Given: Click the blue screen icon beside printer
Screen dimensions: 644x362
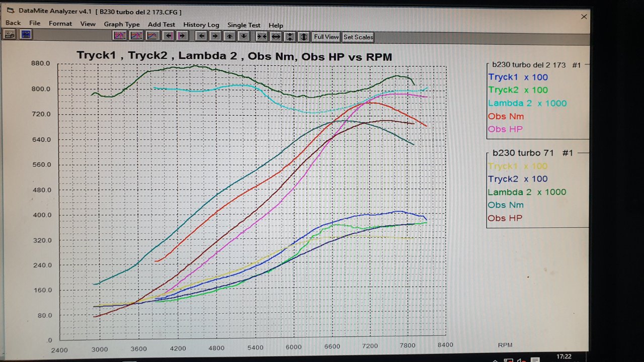Looking at the screenshot, I should (x=26, y=35).
